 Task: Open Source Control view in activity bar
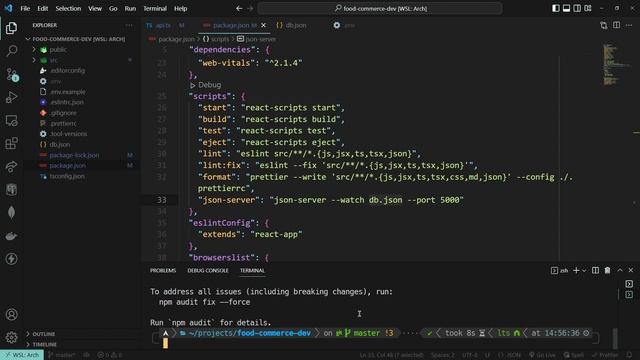point(11,74)
